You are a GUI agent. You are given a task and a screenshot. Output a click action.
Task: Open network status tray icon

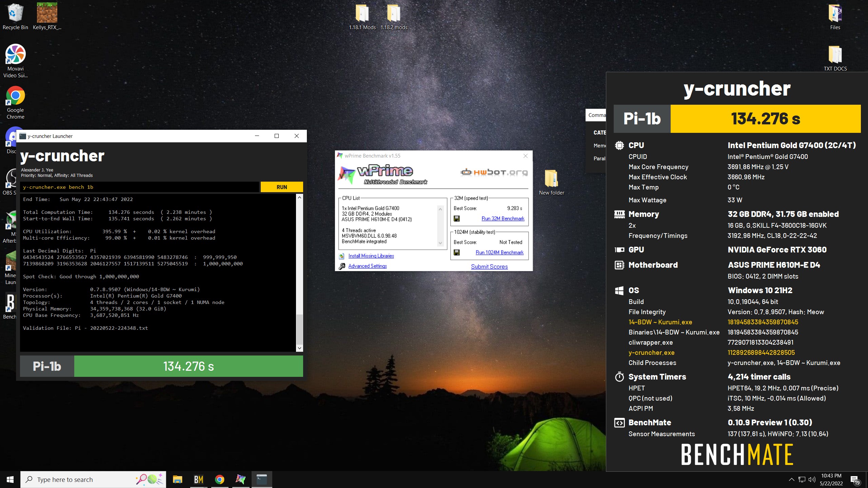click(x=802, y=480)
